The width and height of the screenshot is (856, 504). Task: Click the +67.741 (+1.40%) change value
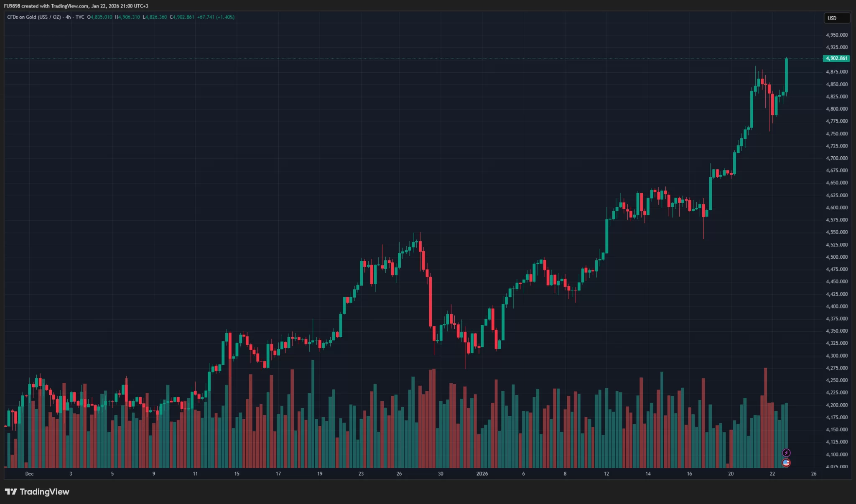coord(216,17)
